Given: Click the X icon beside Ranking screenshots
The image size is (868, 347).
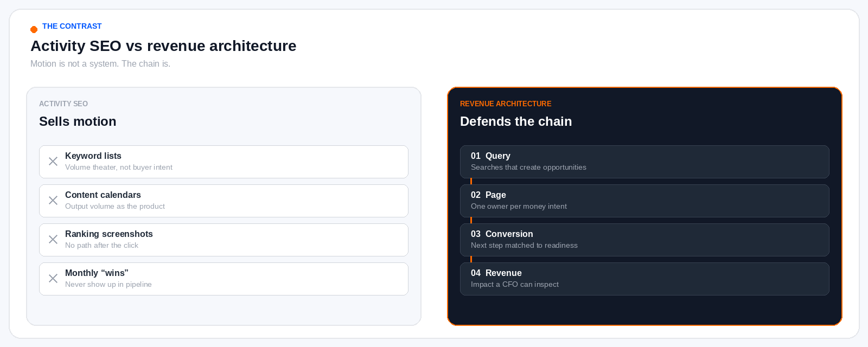Looking at the screenshot, I should click(x=53, y=240).
